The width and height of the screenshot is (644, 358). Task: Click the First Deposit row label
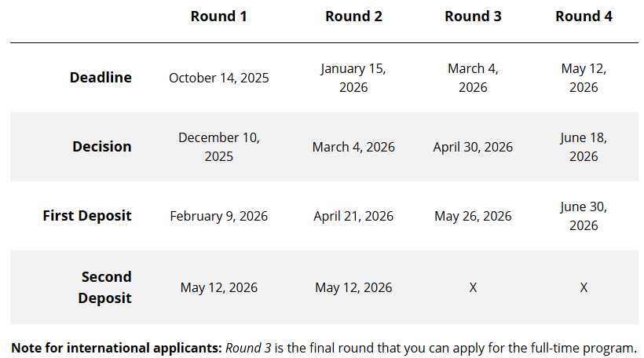pos(87,216)
